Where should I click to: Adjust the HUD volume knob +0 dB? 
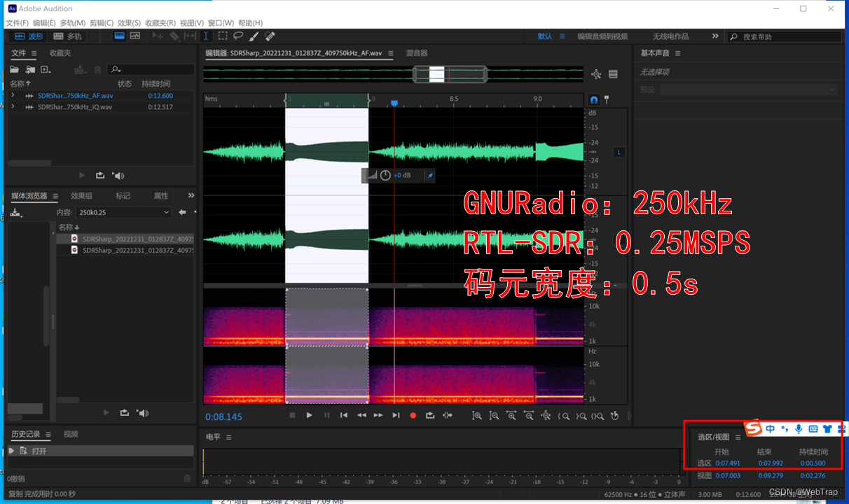point(385,175)
